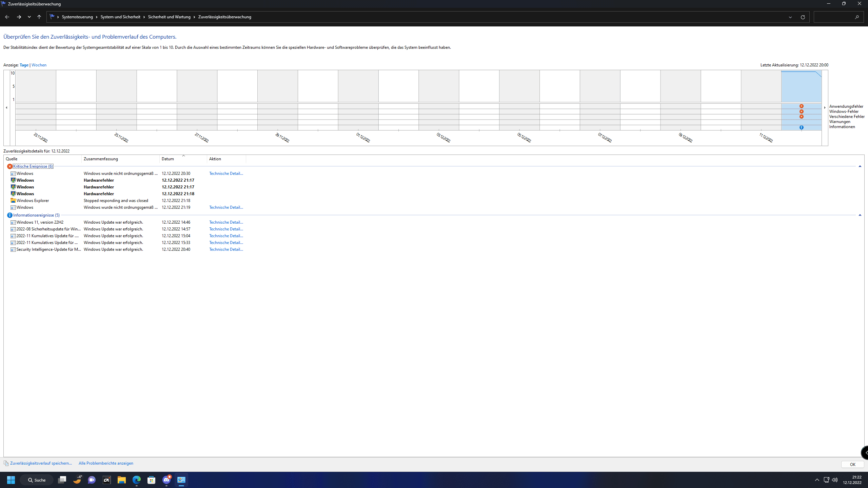The image size is (868, 488).
Task: Sort list by Datum column
Action: point(168,159)
